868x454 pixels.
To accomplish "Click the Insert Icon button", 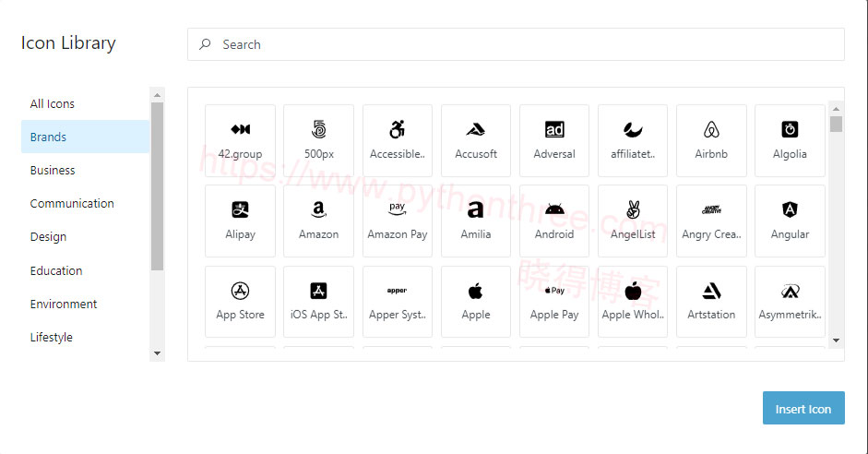I will (803, 408).
